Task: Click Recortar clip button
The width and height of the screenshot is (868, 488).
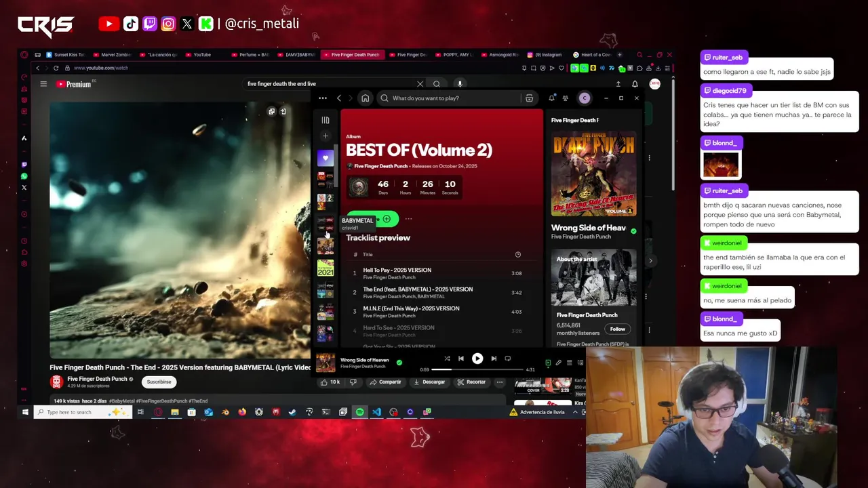Action: point(471,382)
